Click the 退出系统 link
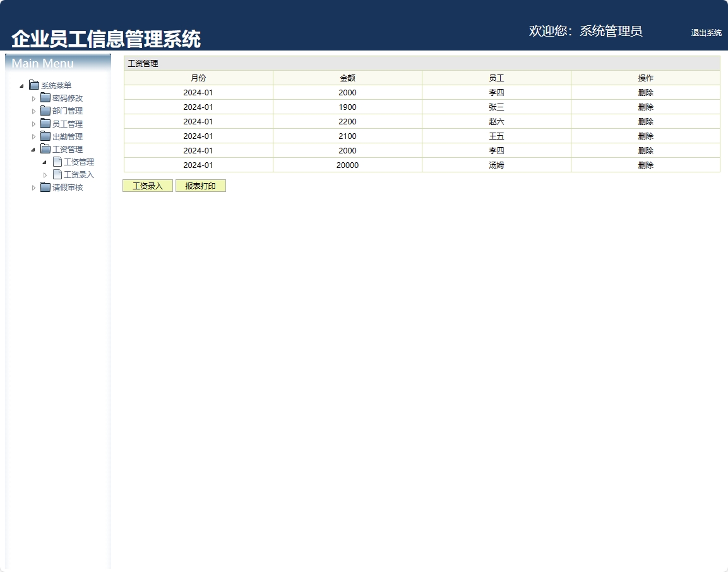 (x=705, y=33)
